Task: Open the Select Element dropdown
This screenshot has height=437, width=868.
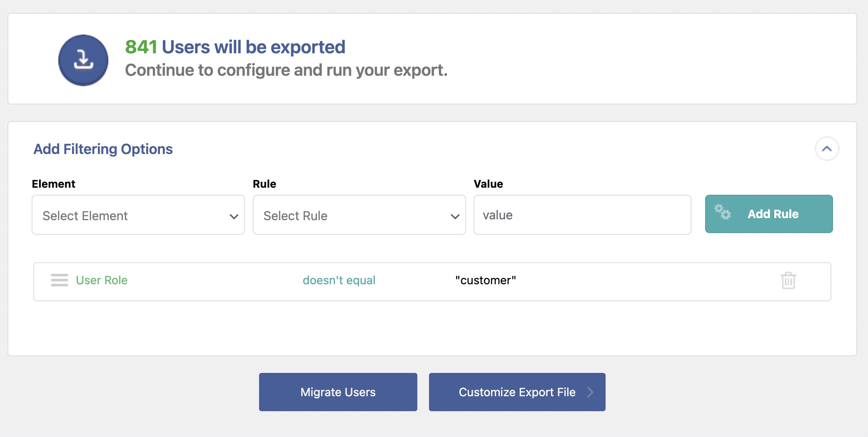Action: pyautogui.click(x=138, y=215)
